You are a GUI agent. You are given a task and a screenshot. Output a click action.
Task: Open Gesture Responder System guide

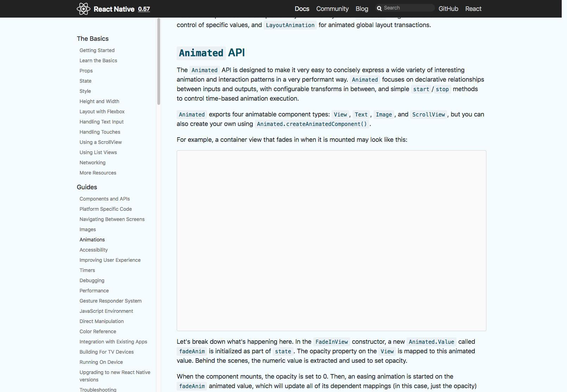[x=111, y=301]
